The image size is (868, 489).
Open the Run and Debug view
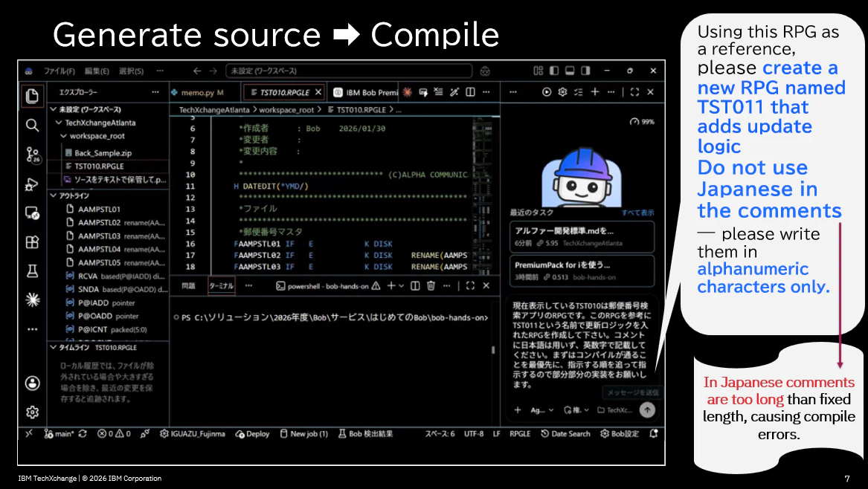tap(32, 185)
